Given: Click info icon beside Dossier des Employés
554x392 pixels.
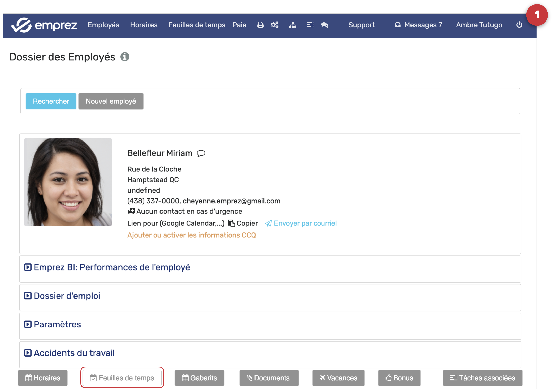Looking at the screenshot, I should (125, 57).
